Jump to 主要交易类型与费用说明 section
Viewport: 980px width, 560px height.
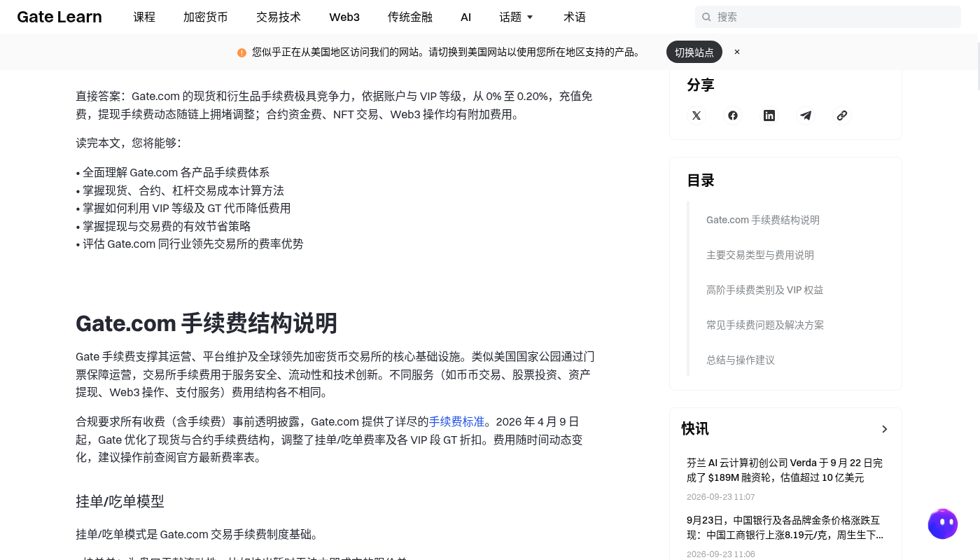[760, 255]
